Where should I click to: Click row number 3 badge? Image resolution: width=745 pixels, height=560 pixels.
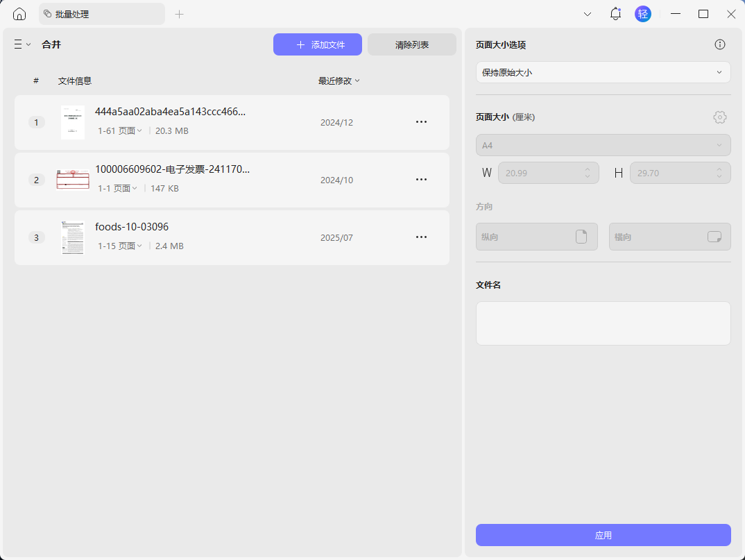click(37, 237)
